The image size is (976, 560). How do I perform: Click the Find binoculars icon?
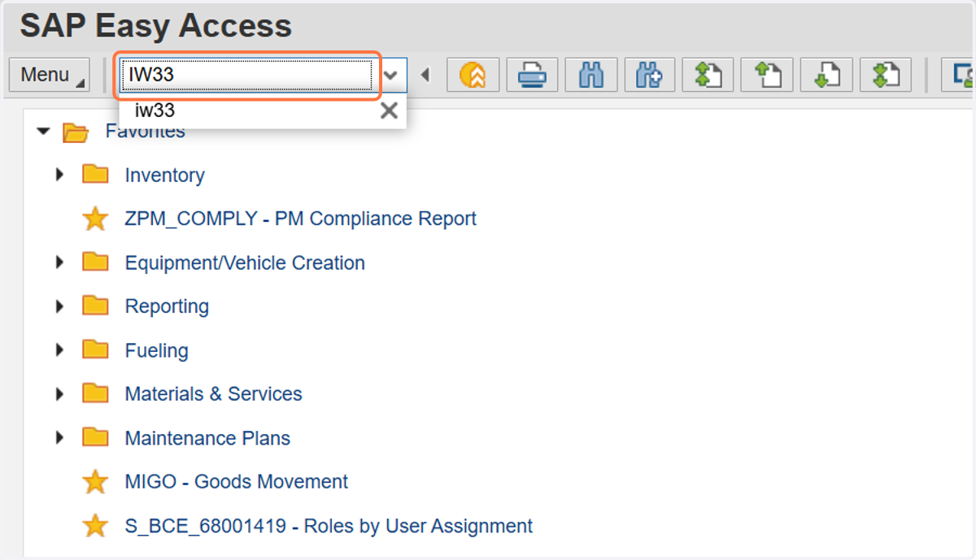[590, 76]
